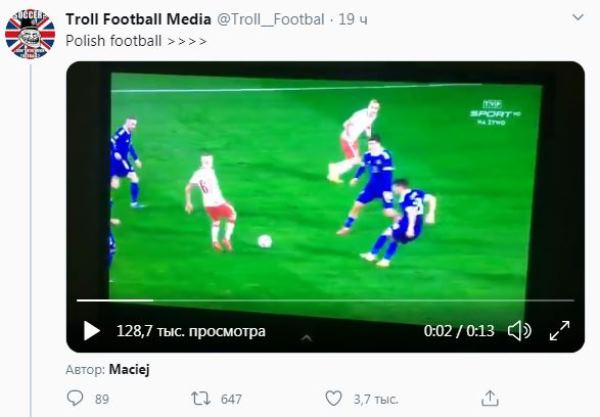Enter fullscreen mode for the video

(x=560, y=330)
